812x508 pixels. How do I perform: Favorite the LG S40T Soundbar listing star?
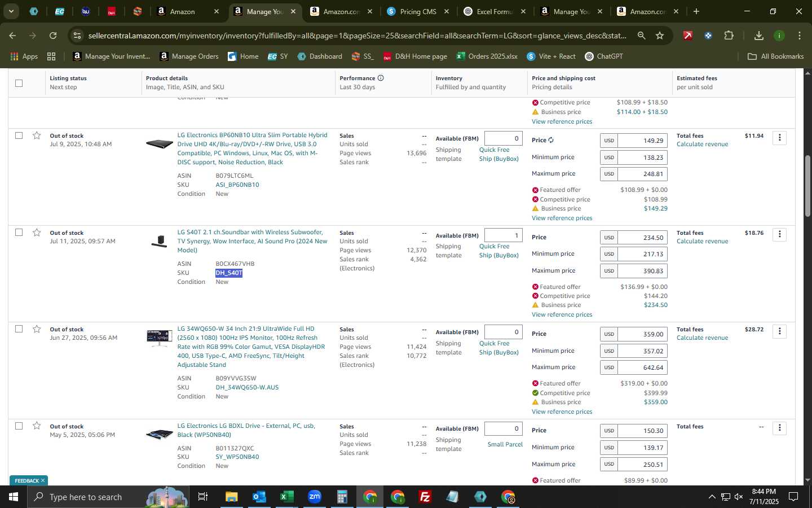pos(37,233)
